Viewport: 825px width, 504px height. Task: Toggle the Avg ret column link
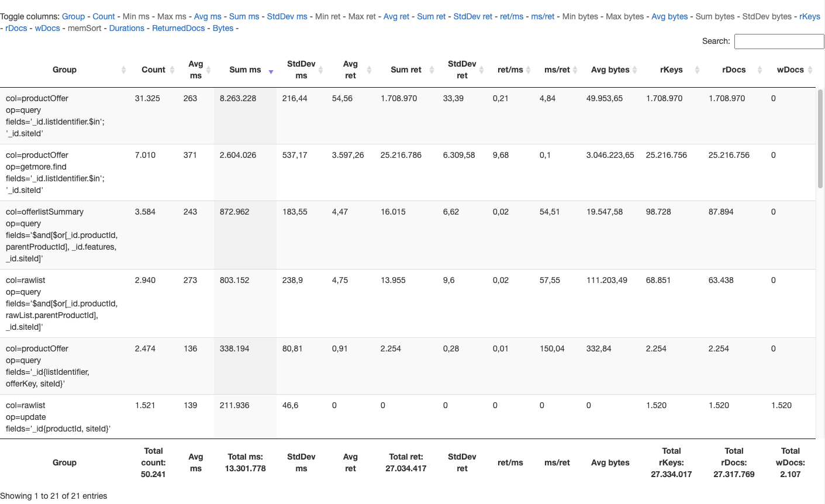(396, 16)
